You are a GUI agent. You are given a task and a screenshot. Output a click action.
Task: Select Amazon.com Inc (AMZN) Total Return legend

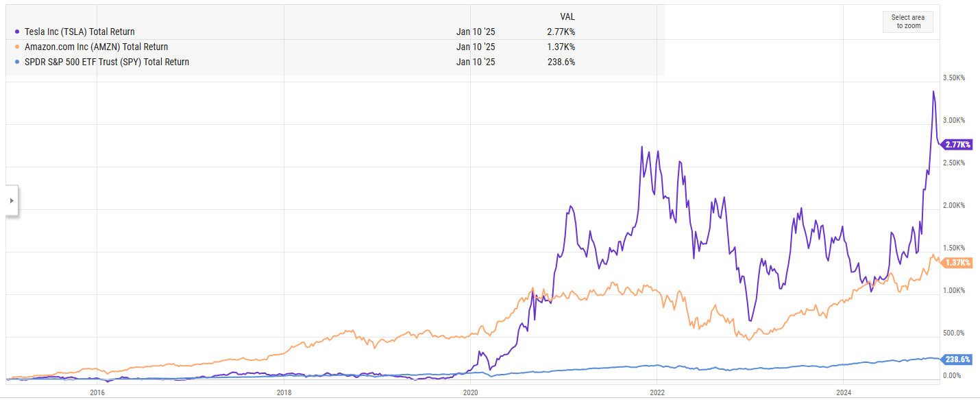pos(95,47)
